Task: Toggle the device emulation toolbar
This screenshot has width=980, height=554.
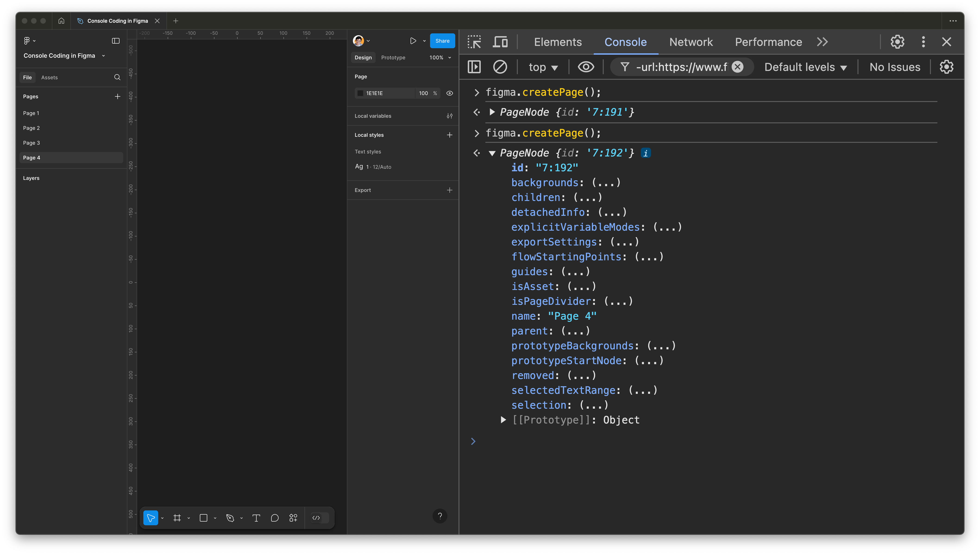Action: (500, 42)
